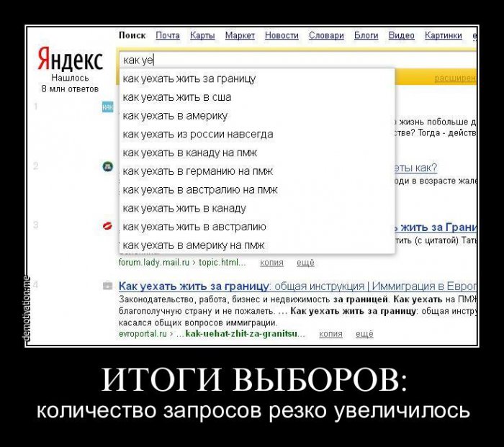Choose suggestion 'как уехать жить за границу'
Image resolution: width=504 pixels, height=447 pixels.
(x=256, y=78)
